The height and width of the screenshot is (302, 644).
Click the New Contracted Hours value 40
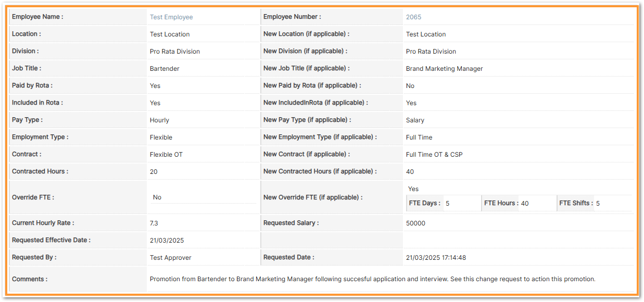point(410,172)
